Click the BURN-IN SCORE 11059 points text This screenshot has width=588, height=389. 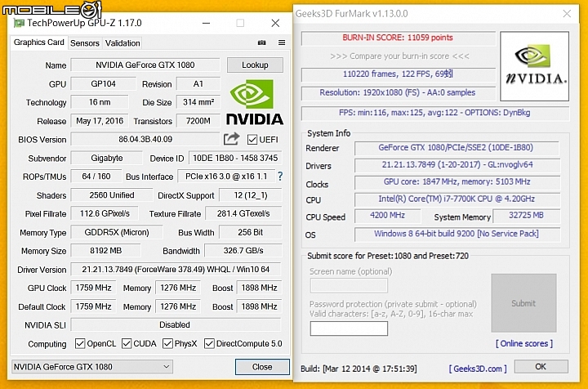point(398,38)
